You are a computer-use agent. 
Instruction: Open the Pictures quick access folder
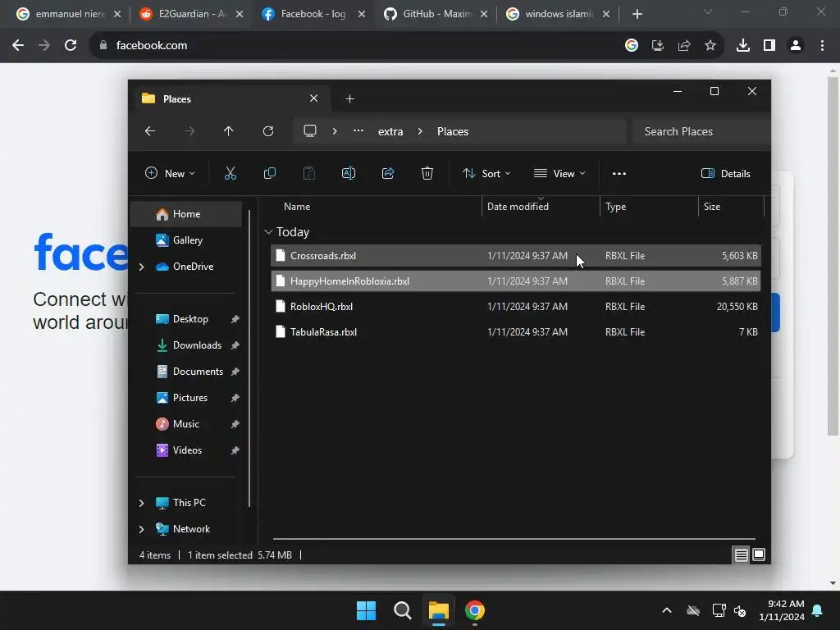pyautogui.click(x=189, y=398)
